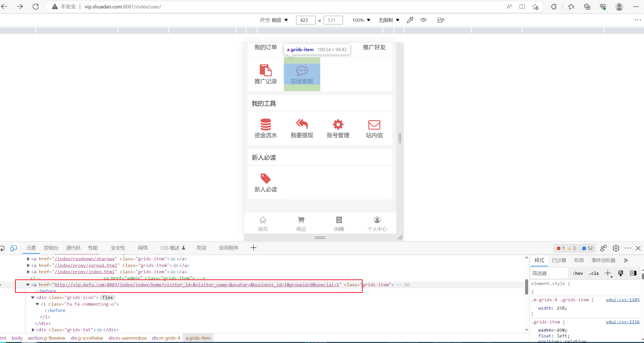Switch to the 已计算 computed tab

tap(559, 260)
